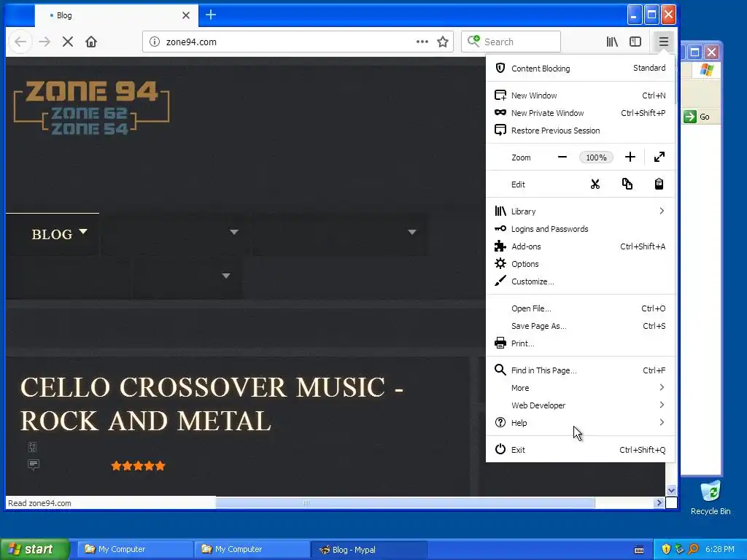The height and width of the screenshot is (560, 747).
Task: Select Blog - Mypal taskbar button
Action: (368, 550)
